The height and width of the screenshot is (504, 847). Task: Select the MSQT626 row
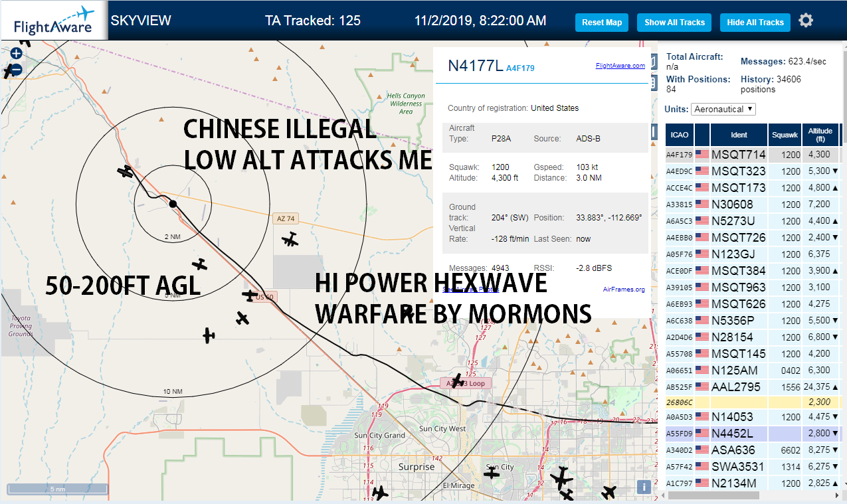coord(753,304)
